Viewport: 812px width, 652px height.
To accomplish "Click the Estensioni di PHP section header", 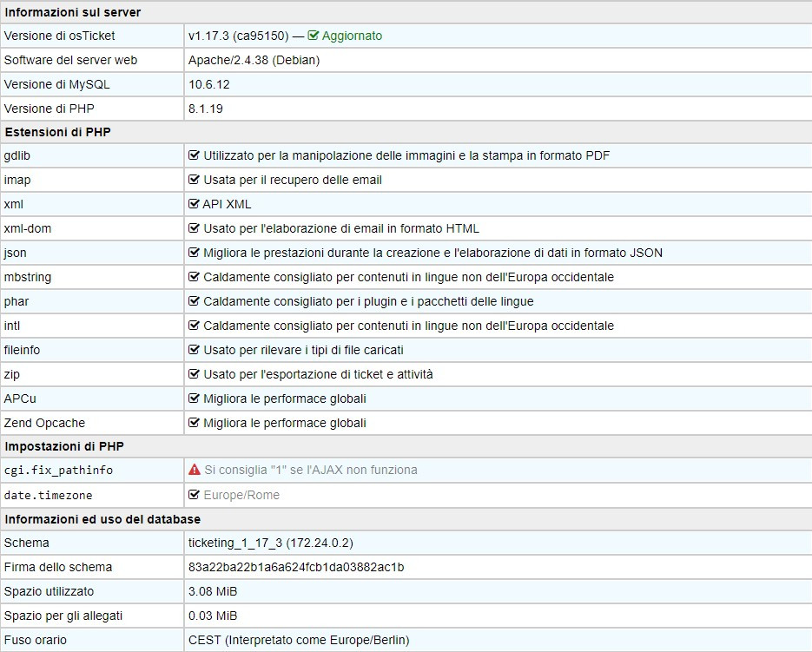I will tap(57, 132).
